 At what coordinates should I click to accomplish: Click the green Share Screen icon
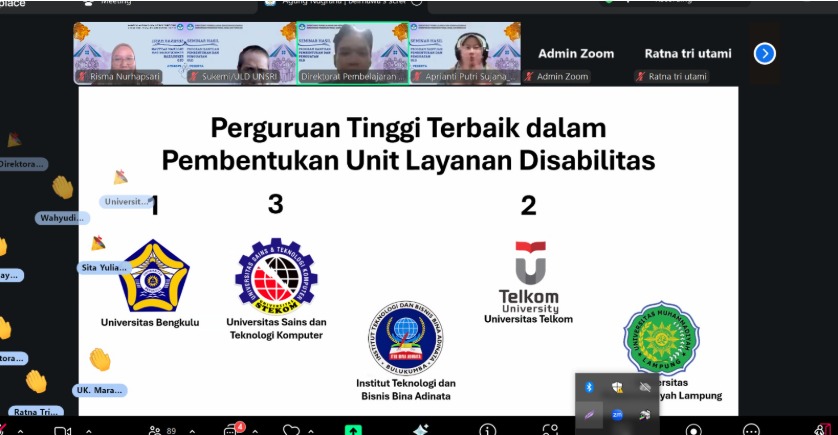point(353,430)
